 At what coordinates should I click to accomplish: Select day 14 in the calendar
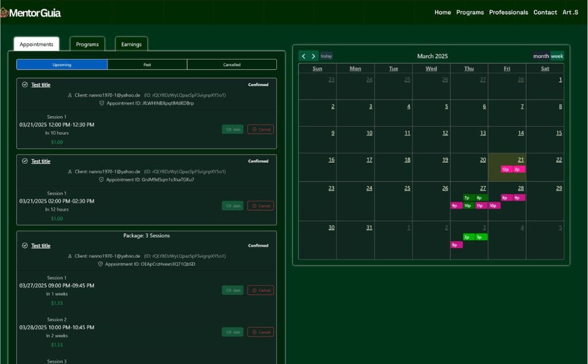point(520,133)
